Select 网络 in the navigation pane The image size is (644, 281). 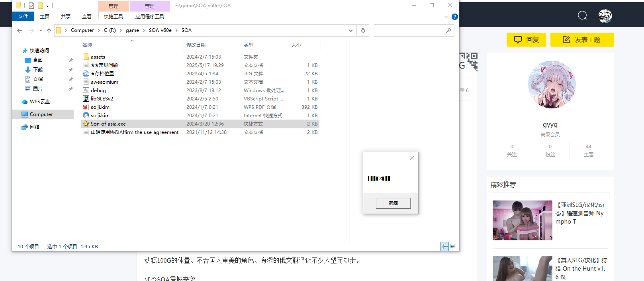click(35, 127)
